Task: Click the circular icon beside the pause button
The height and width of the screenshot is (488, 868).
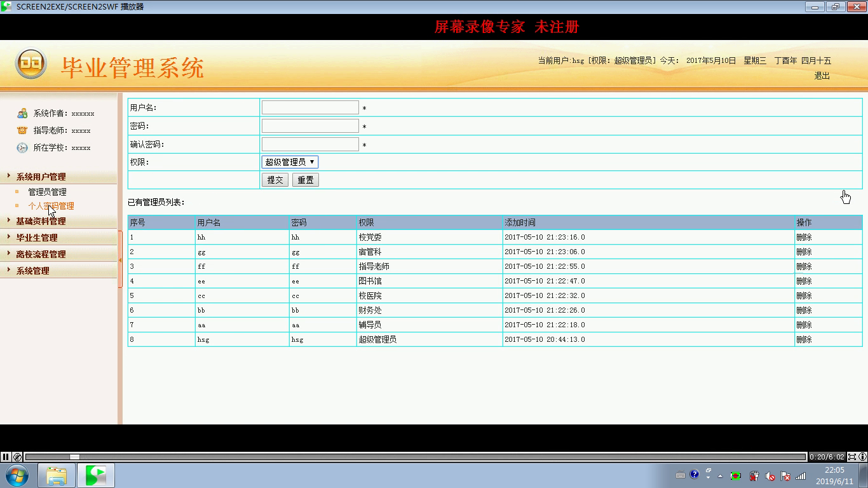Action: [x=17, y=456]
